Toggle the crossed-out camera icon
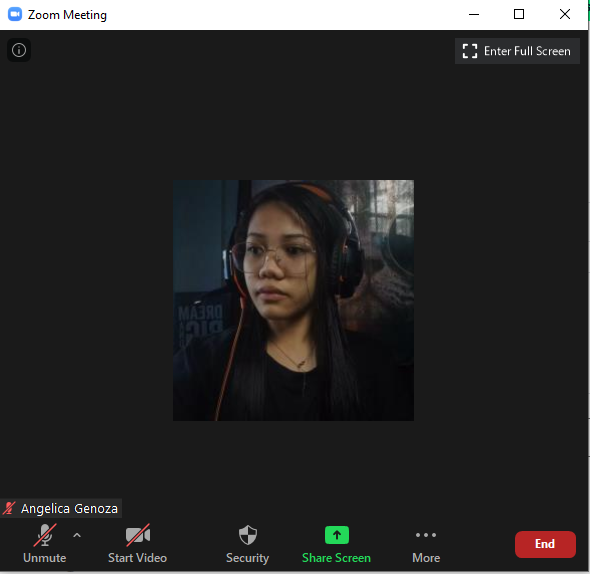This screenshot has width=590, height=574. pos(138,535)
